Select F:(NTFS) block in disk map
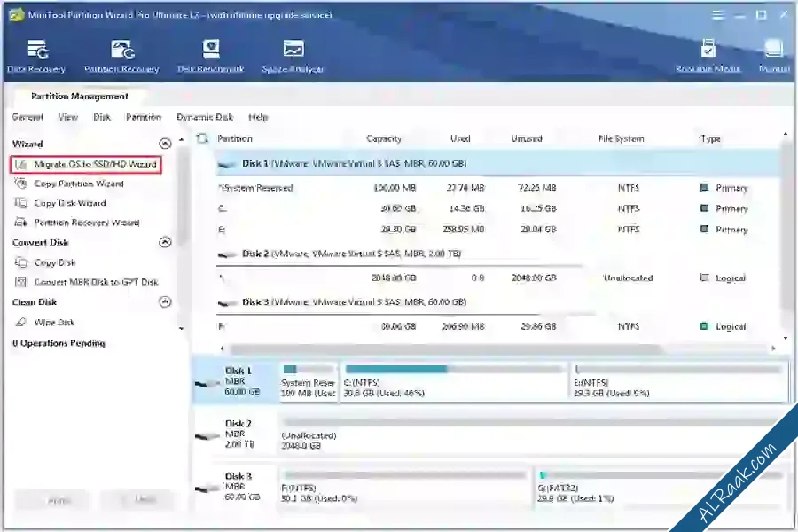Screen dimensions: 798x532 pos(404,487)
